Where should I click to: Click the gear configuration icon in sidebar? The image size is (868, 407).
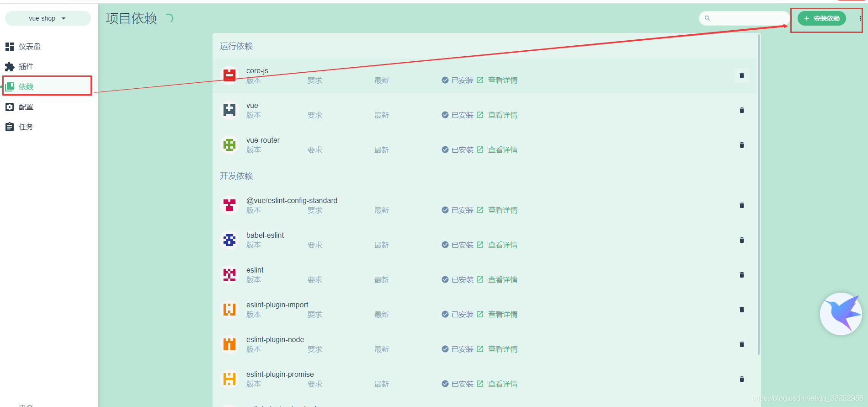point(10,107)
